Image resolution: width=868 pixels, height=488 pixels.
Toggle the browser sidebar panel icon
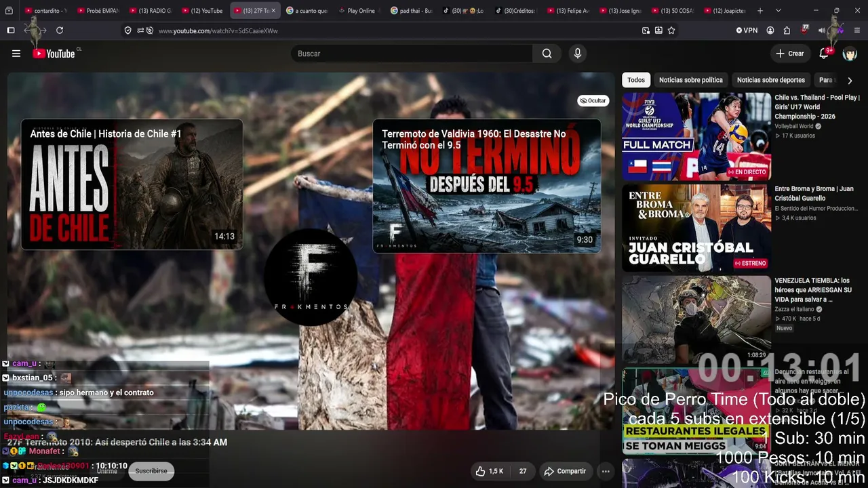pos(11,30)
